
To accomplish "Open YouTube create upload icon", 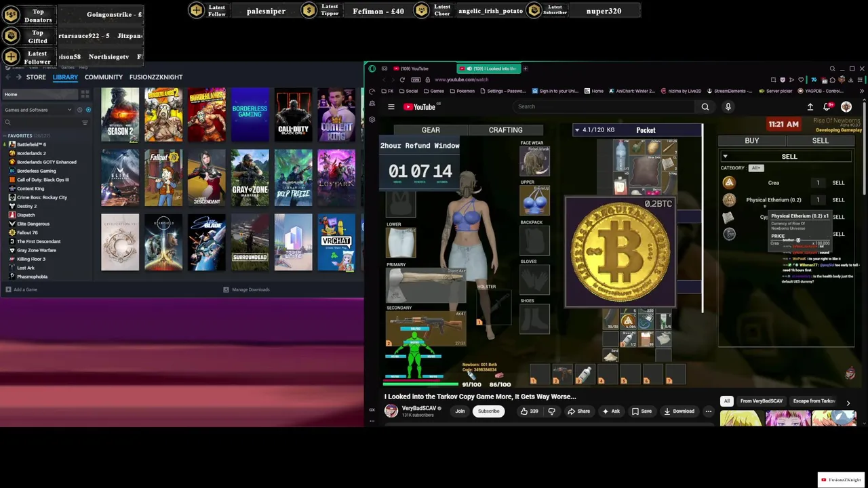I will (810, 106).
